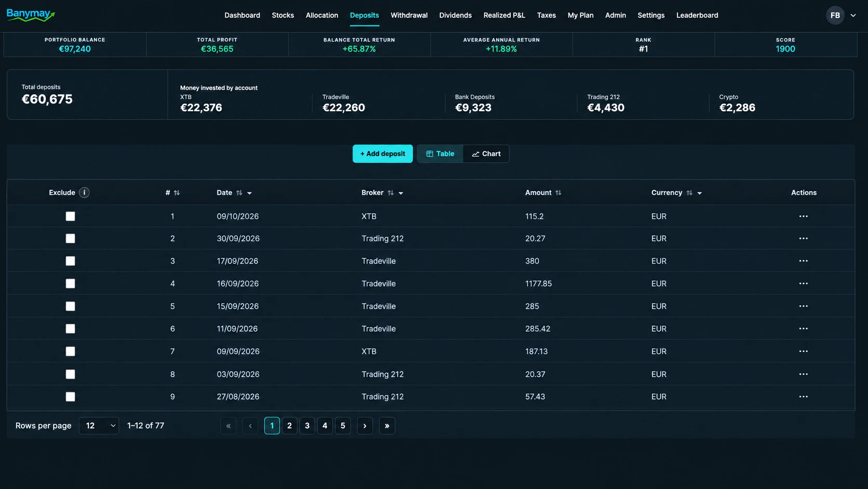Click the Add deposit button
This screenshot has width=868, height=489.
383,154
